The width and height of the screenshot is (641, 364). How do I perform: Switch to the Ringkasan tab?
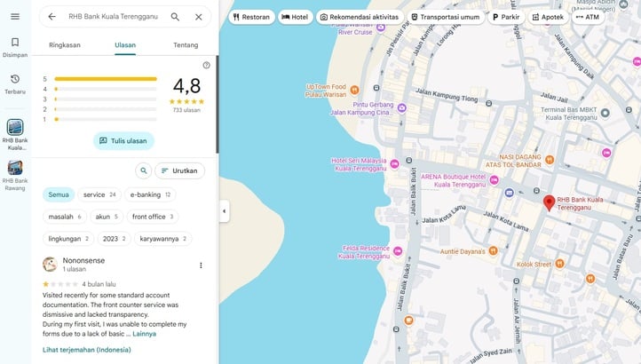pos(65,45)
